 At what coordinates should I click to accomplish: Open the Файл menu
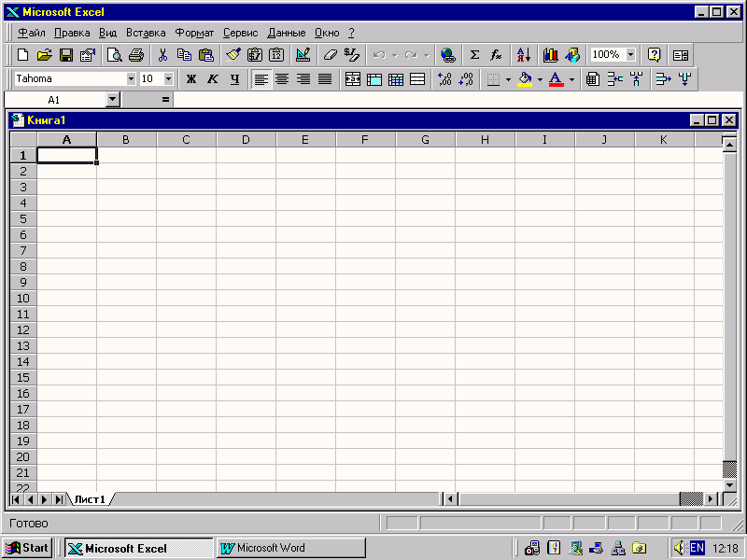coord(32,33)
